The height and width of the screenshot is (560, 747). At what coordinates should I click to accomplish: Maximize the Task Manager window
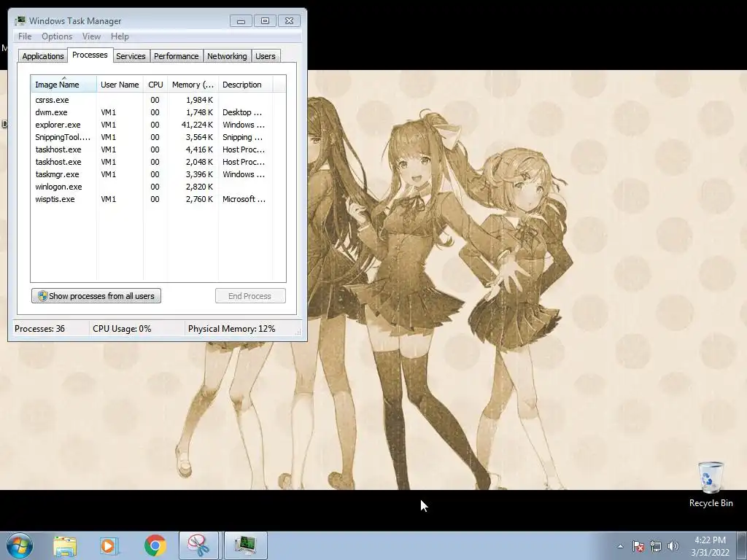pos(265,21)
